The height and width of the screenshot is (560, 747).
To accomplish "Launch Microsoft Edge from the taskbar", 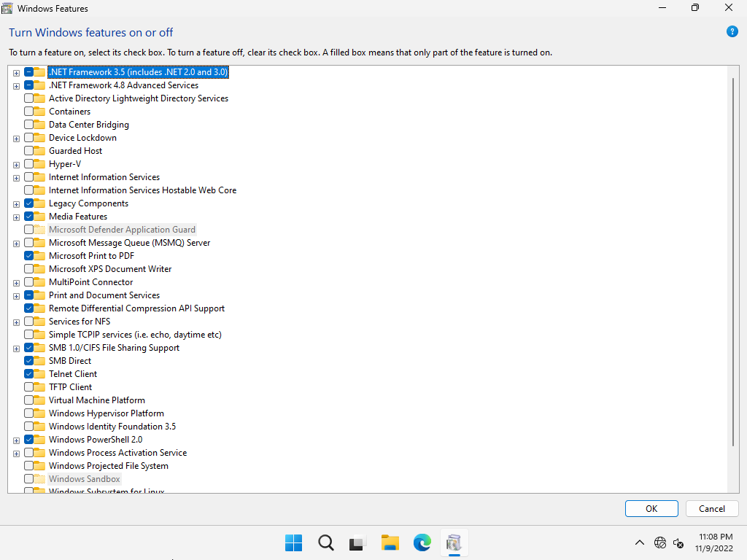I will 422,542.
